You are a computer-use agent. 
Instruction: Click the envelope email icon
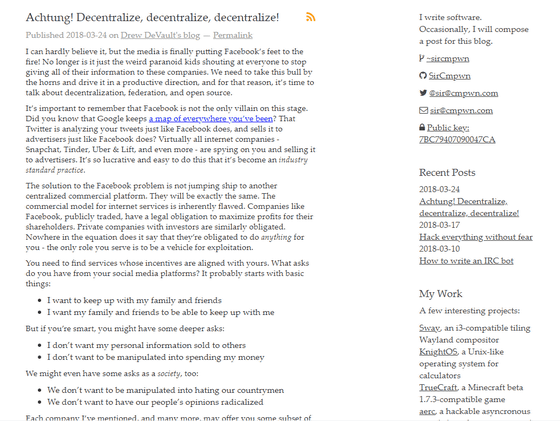(x=423, y=110)
